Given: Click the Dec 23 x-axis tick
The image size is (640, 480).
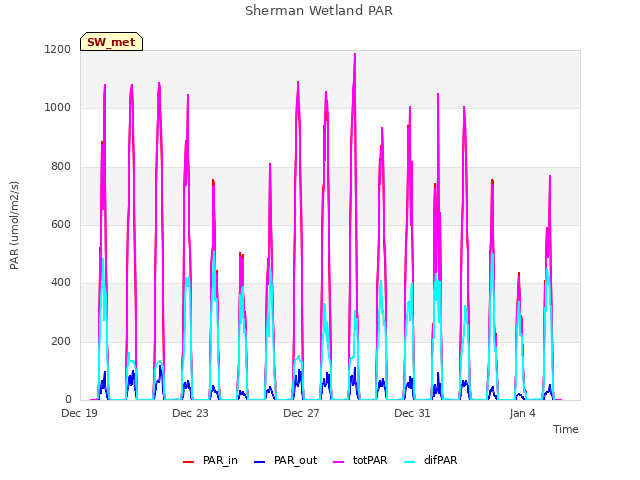Looking at the screenshot, I should click(x=190, y=413).
